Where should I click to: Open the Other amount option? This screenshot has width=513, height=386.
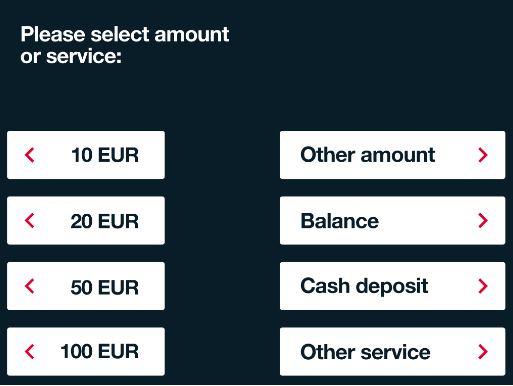392,155
